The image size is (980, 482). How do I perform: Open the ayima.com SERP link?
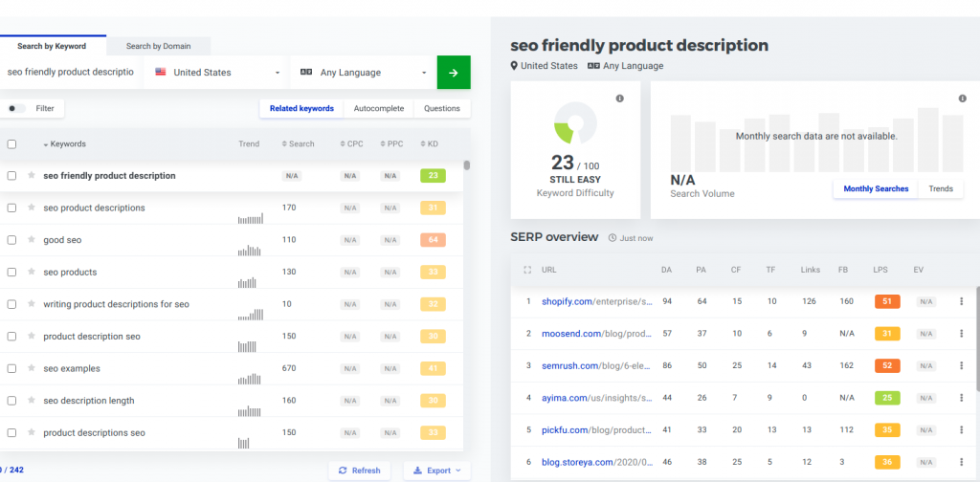(597, 398)
